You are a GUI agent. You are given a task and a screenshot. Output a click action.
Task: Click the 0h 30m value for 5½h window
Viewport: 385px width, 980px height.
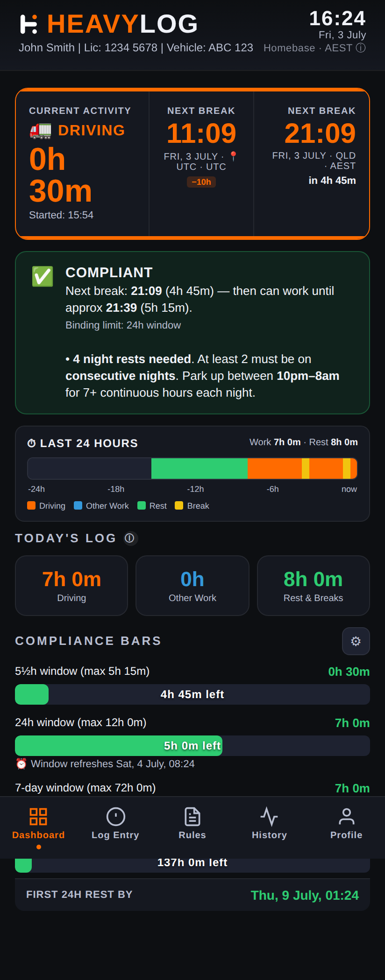349,672
